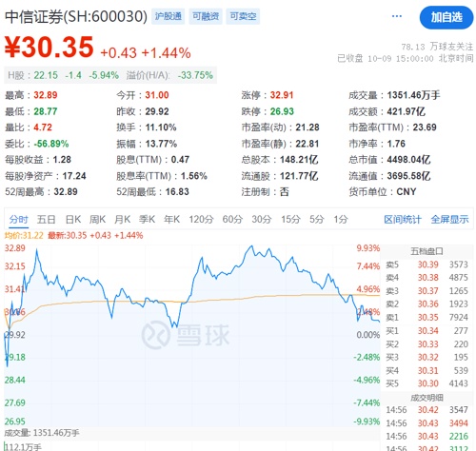Open the 季K chart tab
This screenshot has height=451, width=476.
pos(147,219)
